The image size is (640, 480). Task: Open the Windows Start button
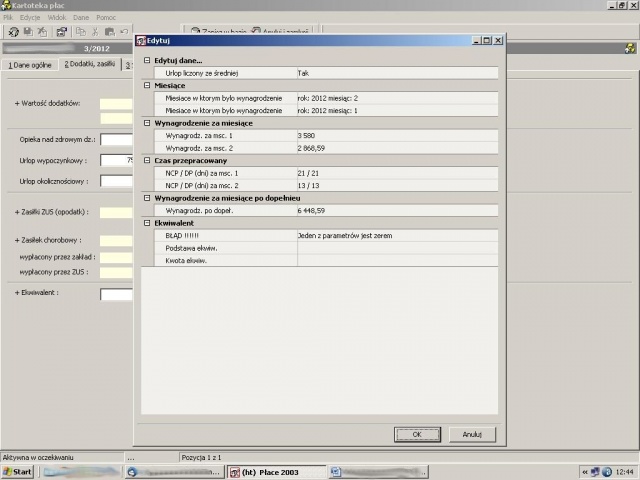click(17, 472)
